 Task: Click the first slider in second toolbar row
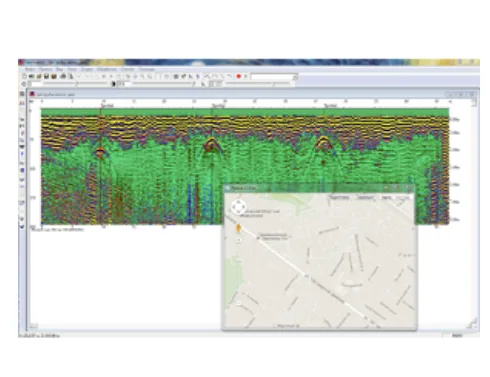point(76,84)
